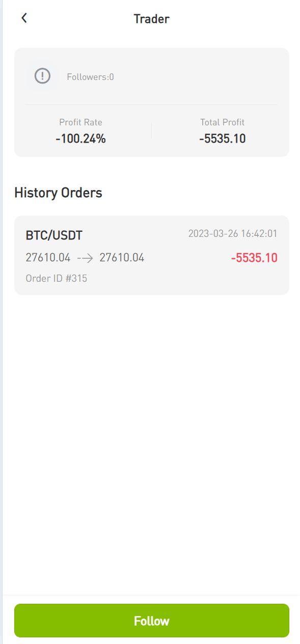Tap the History Orders heading
300x644 pixels.
58,193
